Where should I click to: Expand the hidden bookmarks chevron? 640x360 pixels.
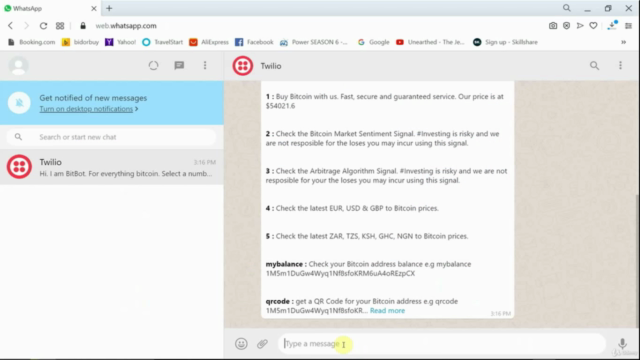(624, 42)
